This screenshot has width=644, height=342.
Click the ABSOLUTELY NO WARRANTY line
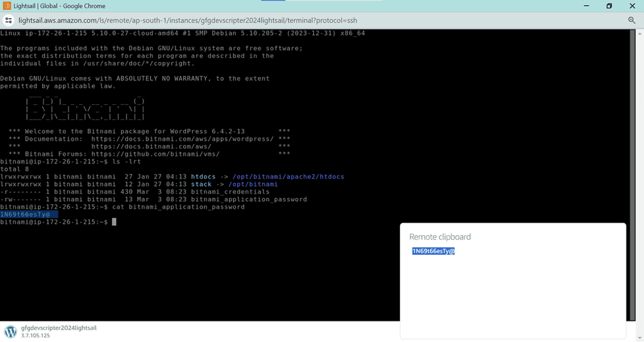tap(135, 79)
